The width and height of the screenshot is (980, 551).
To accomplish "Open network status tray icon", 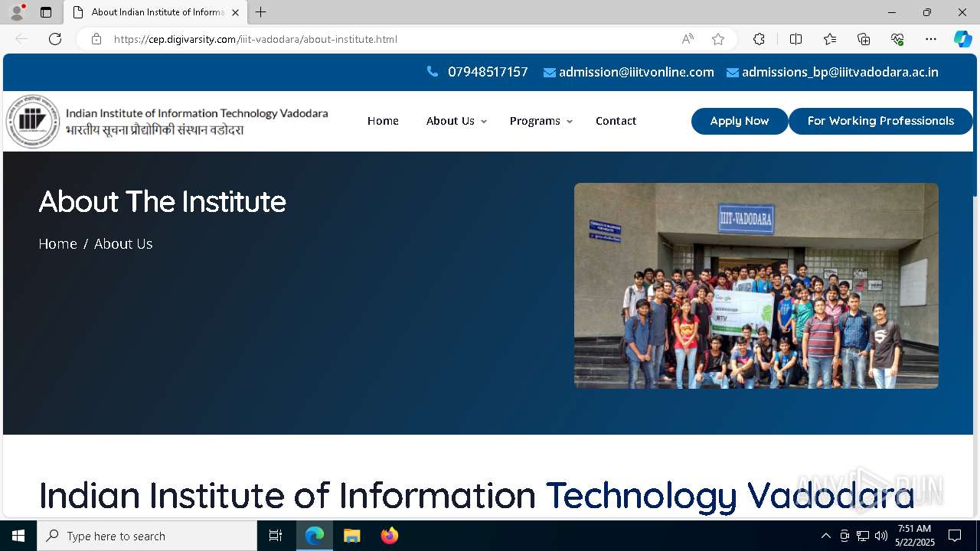I will pyautogui.click(x=863, y=536).
